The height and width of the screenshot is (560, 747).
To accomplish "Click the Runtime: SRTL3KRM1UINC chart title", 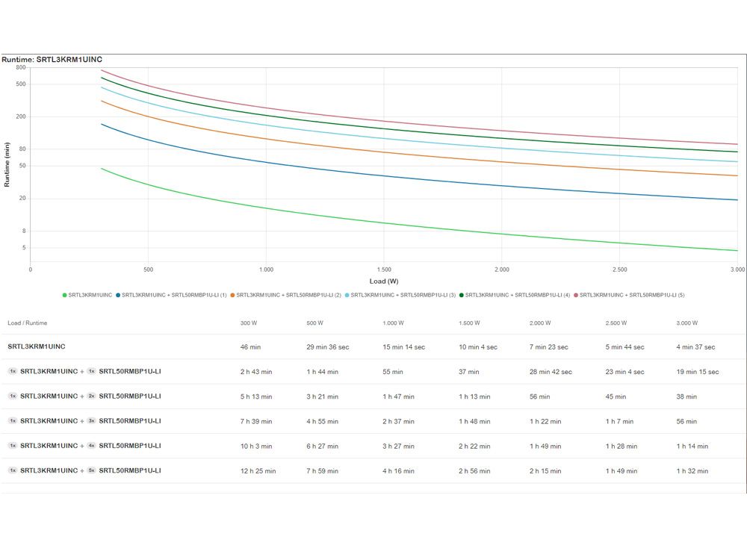I will 52,60.
